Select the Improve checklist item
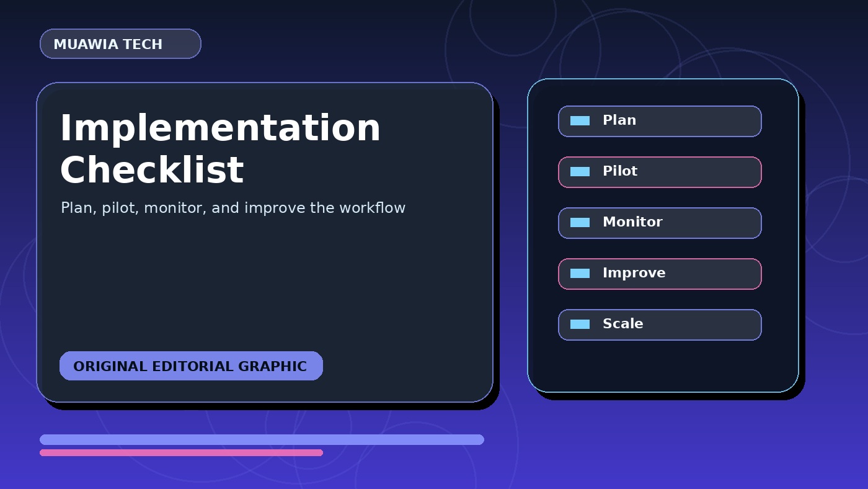 [660, 274]
